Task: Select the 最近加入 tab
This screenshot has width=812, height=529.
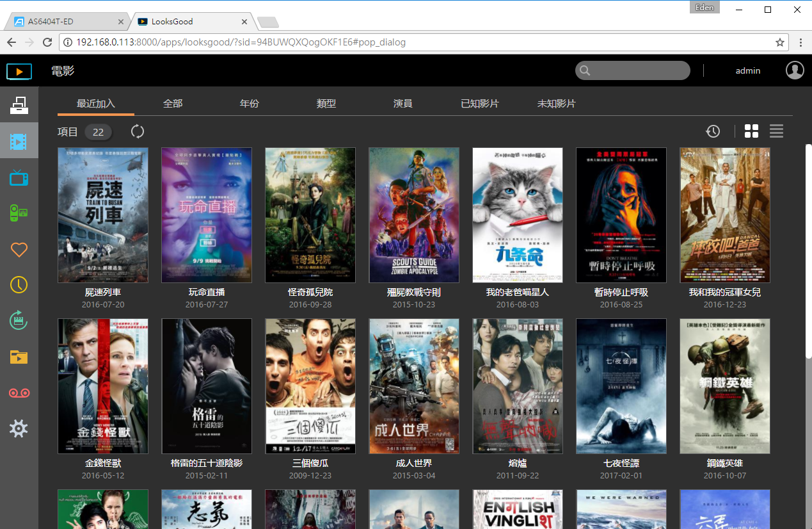Action: [96, 104]
